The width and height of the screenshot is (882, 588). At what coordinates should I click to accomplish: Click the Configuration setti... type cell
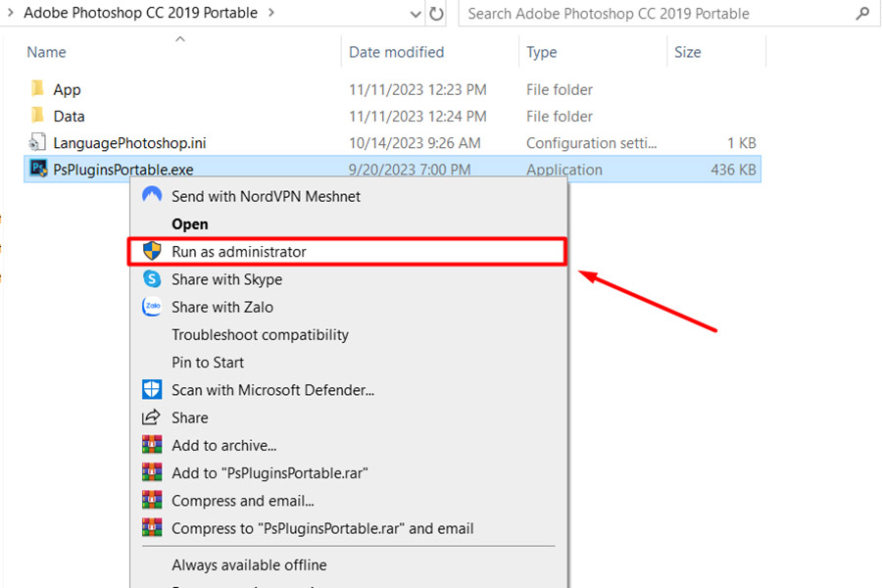591,143
